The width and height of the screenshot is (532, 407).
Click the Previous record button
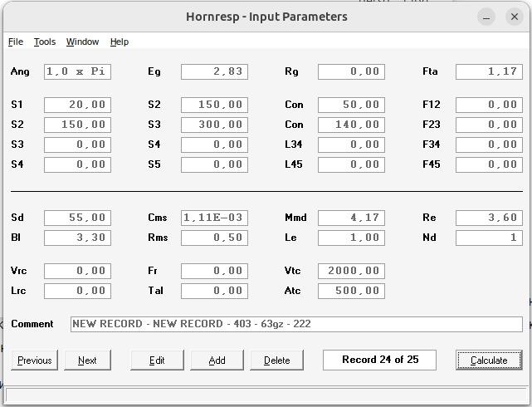click(x=35, y=360)
